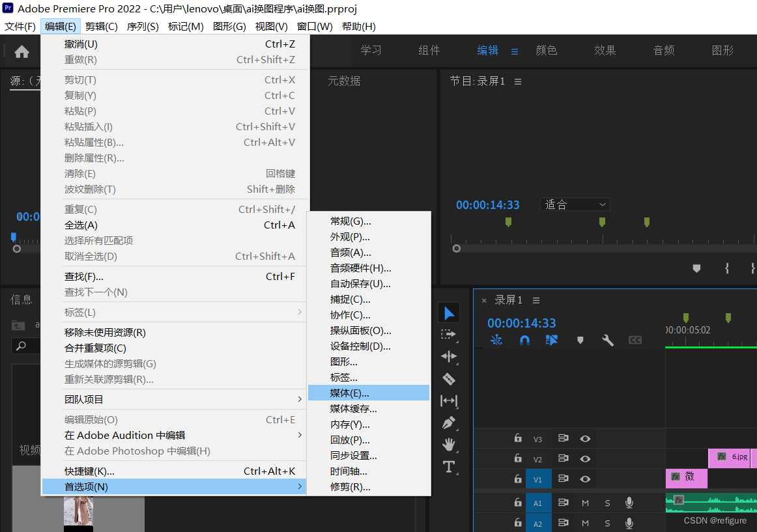Switch to the 学习 workspace

tap(371, 51)
